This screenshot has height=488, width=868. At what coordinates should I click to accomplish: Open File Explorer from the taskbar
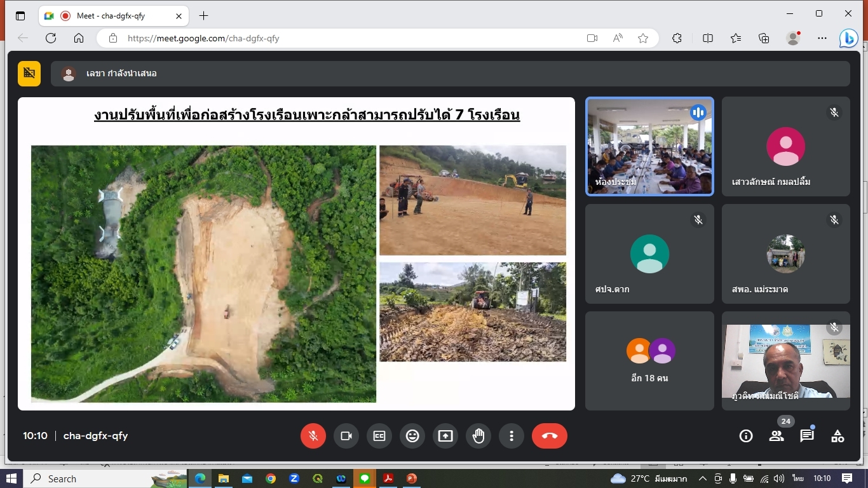pyautogui.click(x=223, y=478)
